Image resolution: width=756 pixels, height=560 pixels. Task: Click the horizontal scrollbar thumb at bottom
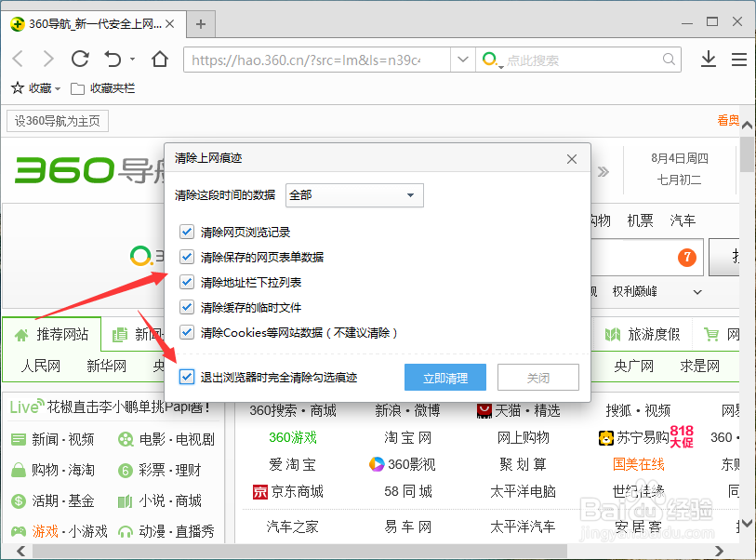click(x=299, y=551)
